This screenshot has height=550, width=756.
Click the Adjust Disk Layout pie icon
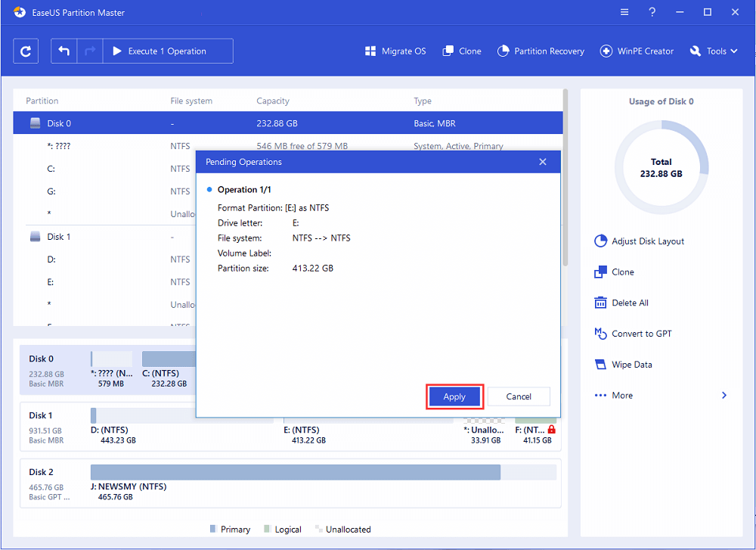[x=600, y=241]
